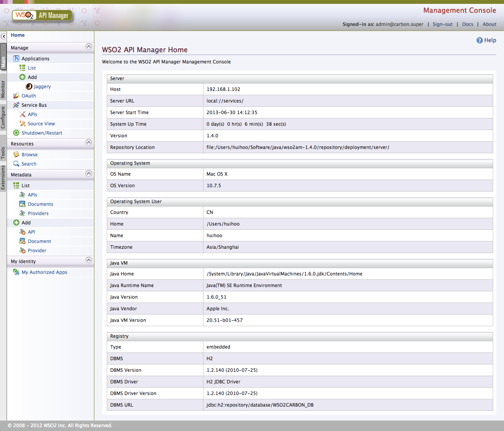Click the Jaggery application icon
Viewport: 504px width, 431px height.
click(29, 86)
